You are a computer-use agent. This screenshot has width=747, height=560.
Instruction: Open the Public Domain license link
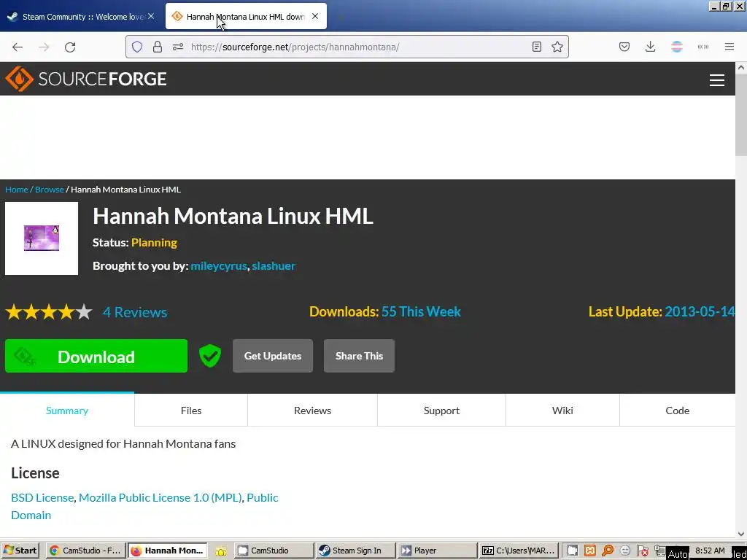point(144,506)
